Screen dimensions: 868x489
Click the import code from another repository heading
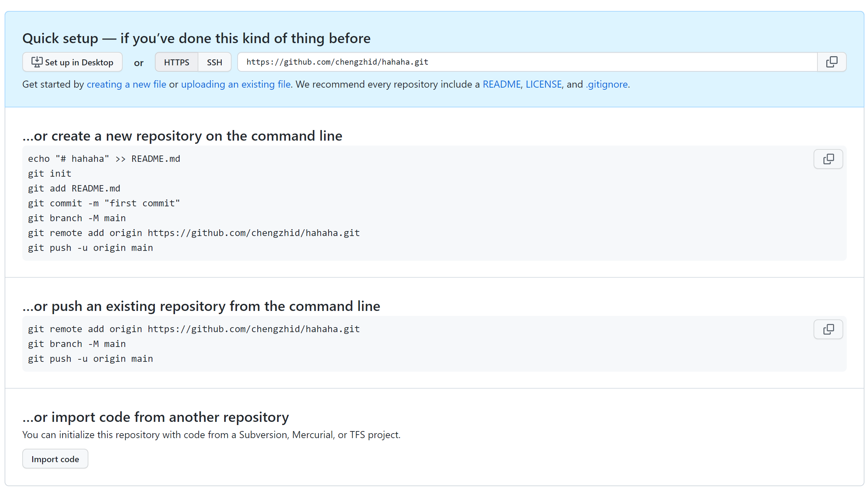(x=156, y=417)
